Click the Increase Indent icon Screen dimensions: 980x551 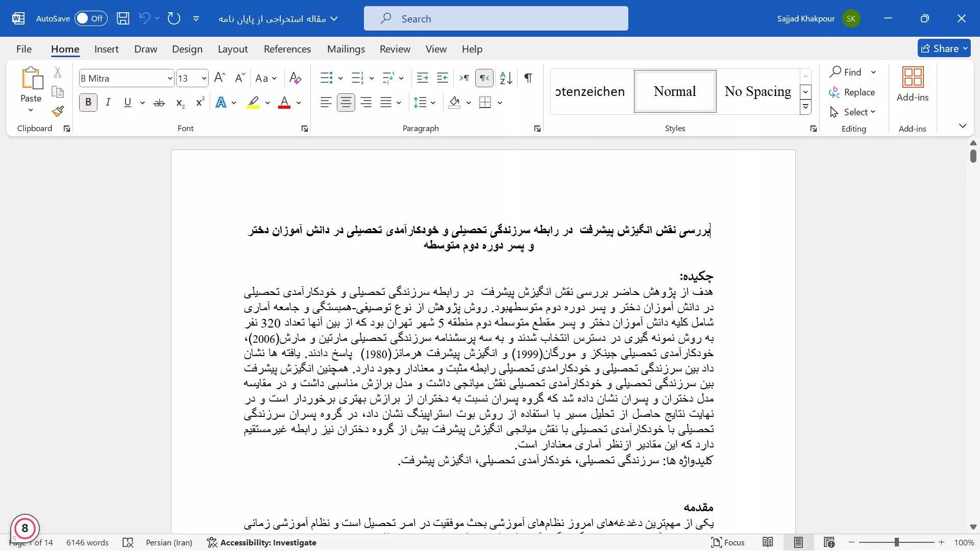[443, 78]
